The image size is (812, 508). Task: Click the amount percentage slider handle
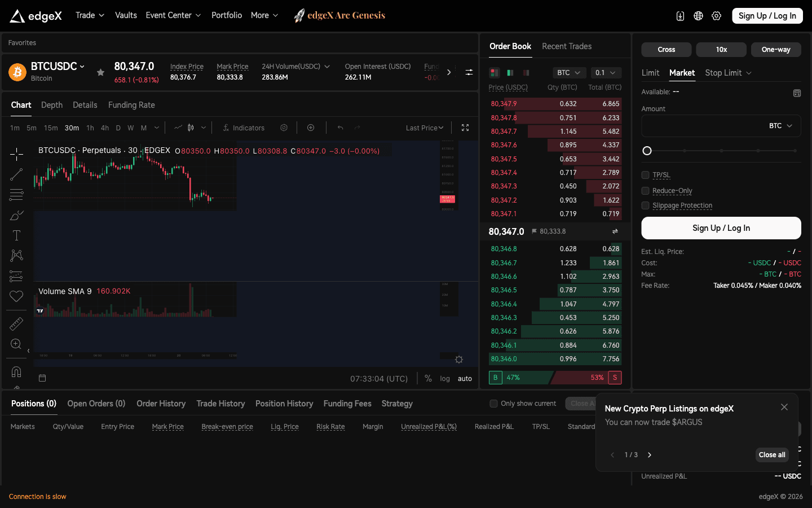(x=647, y=151)
